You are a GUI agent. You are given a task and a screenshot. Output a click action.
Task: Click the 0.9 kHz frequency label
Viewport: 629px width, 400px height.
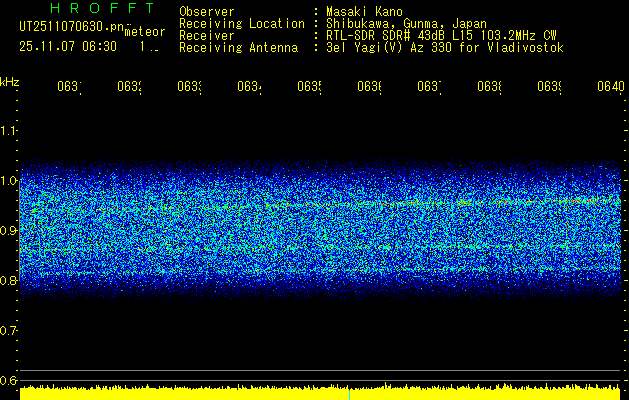(8, 231)
